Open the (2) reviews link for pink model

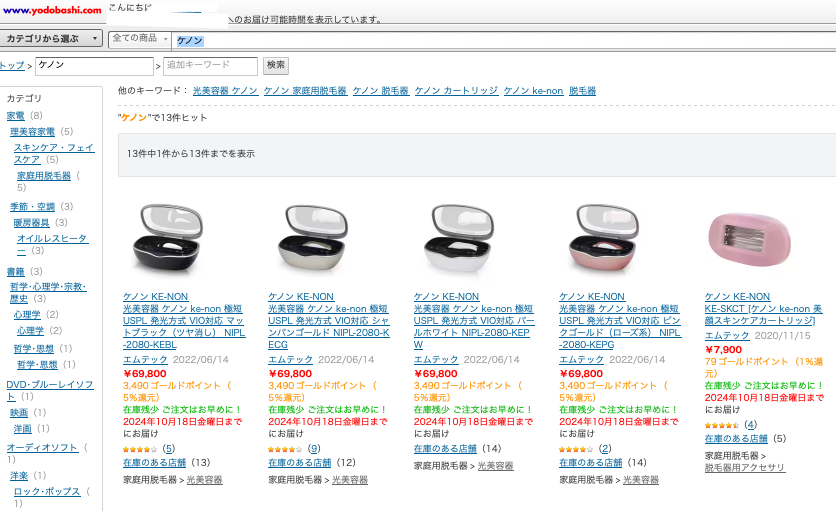pyautogui.click(x=605, y=449)
